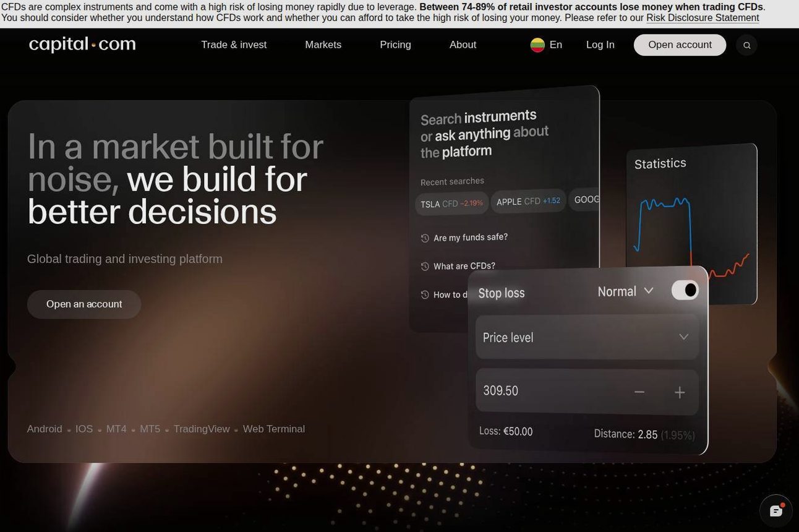The height and width of the screenshot is (532, 799).
Task: Open the En language selector
Action: 546,45
